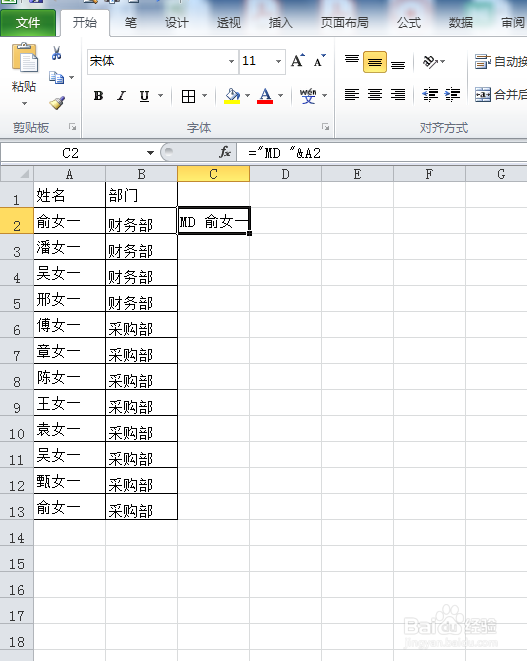This screenshot has height=661, width=527.
Task: Select column C header
Action: tap(213, 174)
